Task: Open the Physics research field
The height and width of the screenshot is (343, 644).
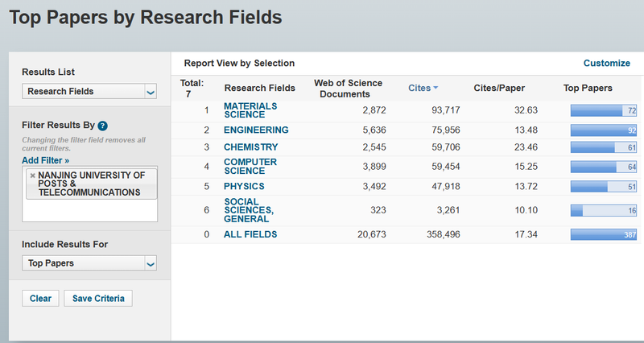Action: [x=244, y=186]
